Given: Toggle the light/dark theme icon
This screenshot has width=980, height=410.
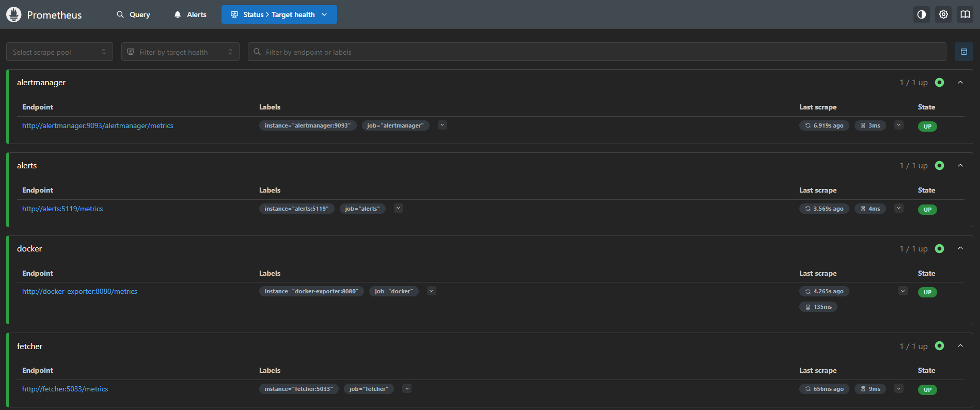Looking at the screenshot, I should pyautogui.click(x=922, y=14).
